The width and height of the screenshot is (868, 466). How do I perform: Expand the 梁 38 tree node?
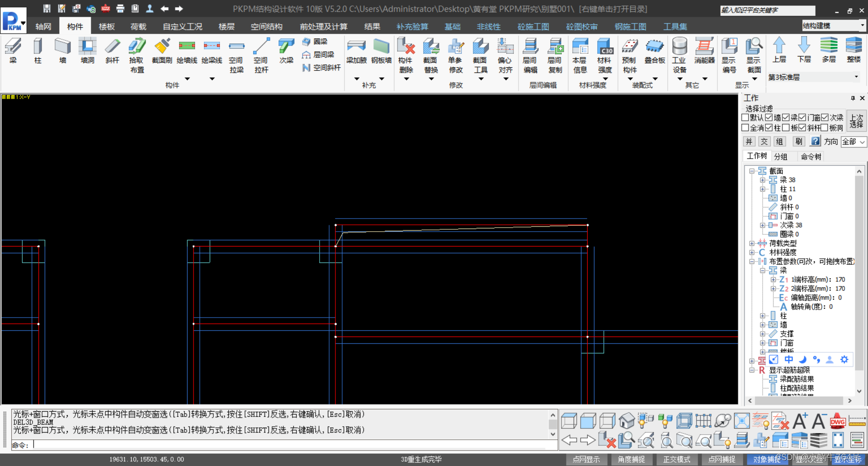[762, 180]
